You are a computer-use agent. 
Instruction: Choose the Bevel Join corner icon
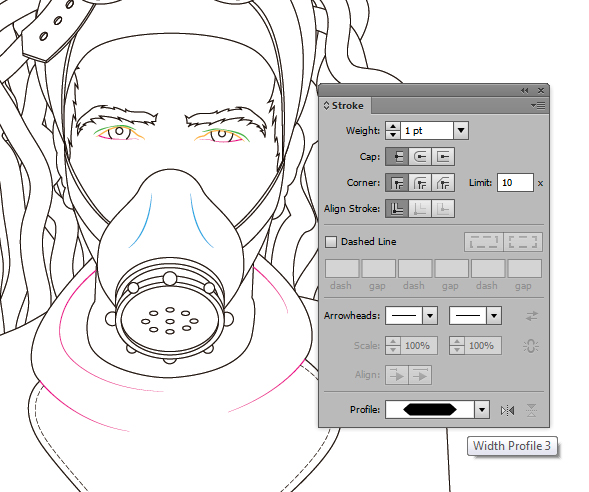pos(443,183)
